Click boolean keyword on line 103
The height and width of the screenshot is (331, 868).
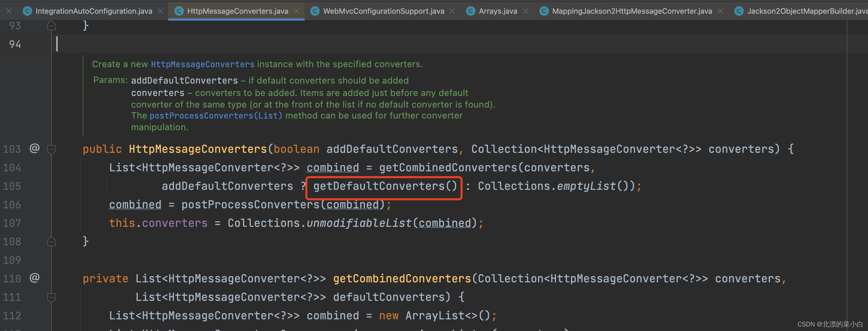tap(296, 149)
